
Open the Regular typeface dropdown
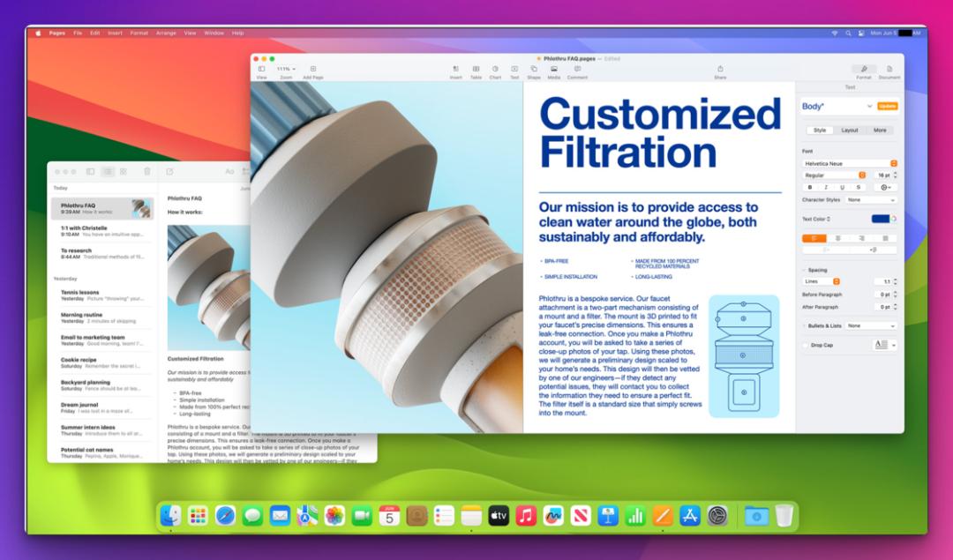pos(834,175)
